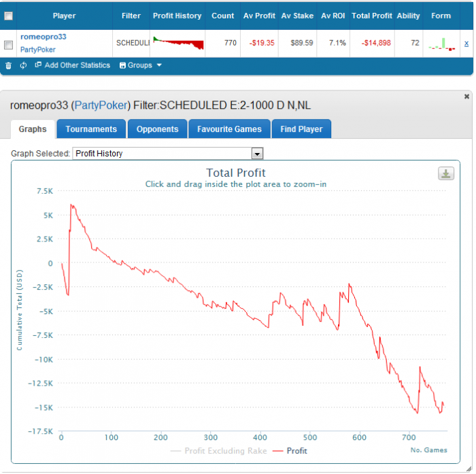Click the 7.1% ROI value
The image size is (476, 474).
[x=337, y=43]
